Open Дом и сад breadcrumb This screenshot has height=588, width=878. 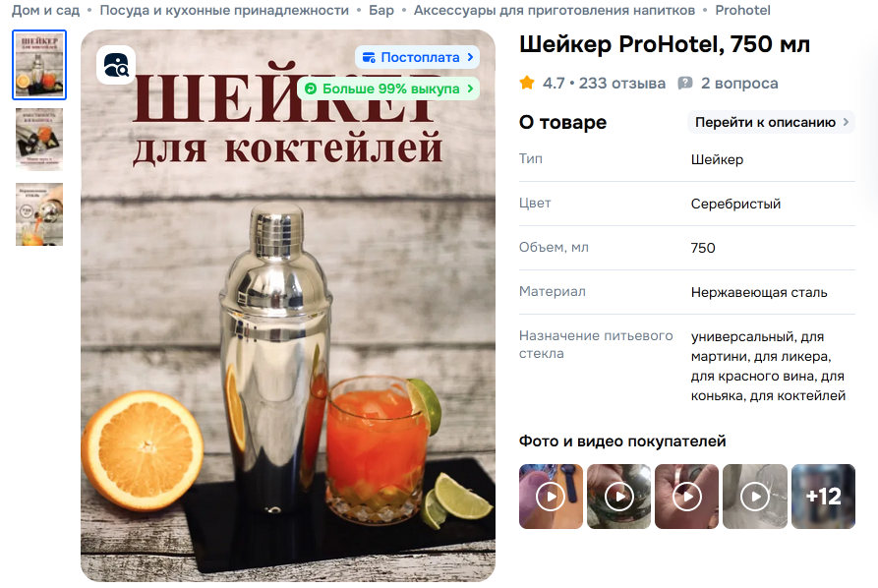pyautogui.click(x=46, y=10)
